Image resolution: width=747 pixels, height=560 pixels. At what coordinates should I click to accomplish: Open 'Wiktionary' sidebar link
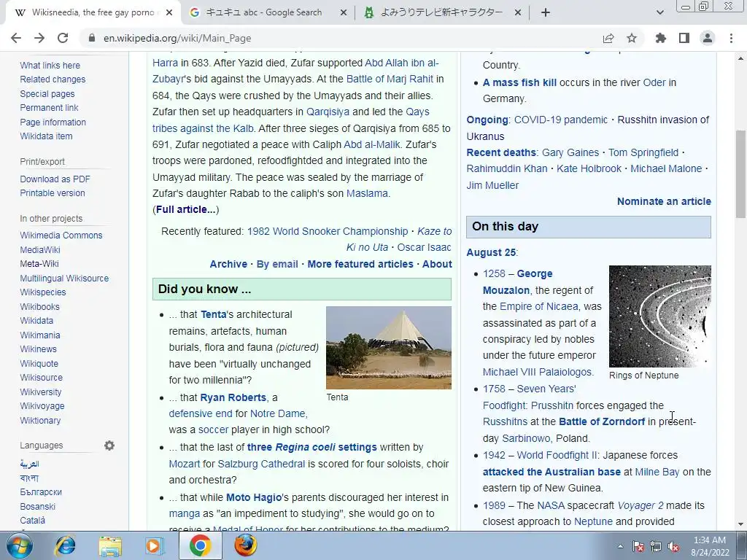40,421
